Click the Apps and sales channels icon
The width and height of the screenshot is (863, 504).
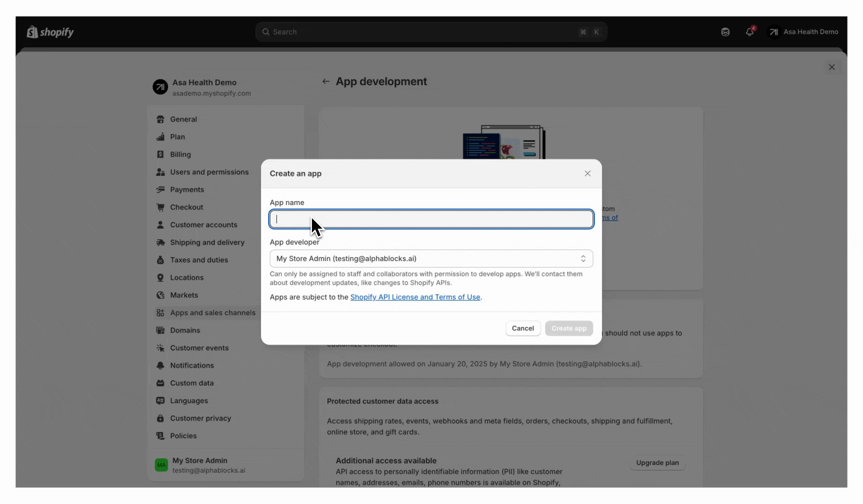160,313
